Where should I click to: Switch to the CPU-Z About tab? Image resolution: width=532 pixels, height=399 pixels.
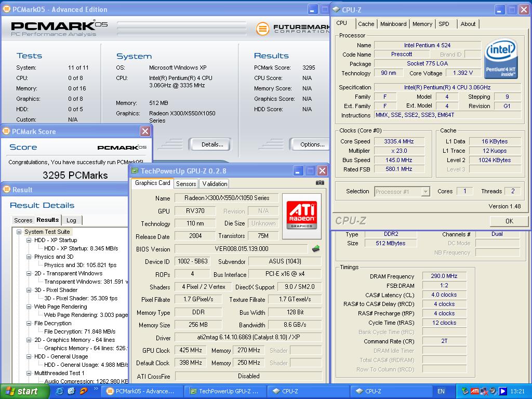click(468, 24)
